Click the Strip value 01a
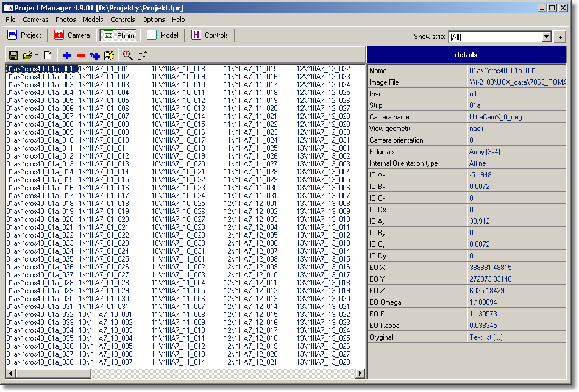 coord(475,105)
